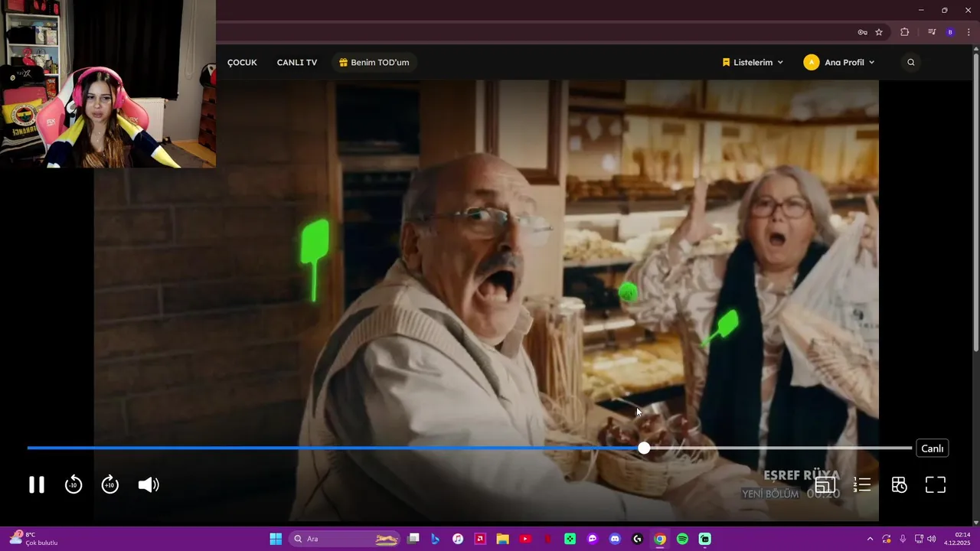The width and height of the screenshot is (980, 551).
Task: Switch to Chrome in taskbar
Action: tap(660, 539)
